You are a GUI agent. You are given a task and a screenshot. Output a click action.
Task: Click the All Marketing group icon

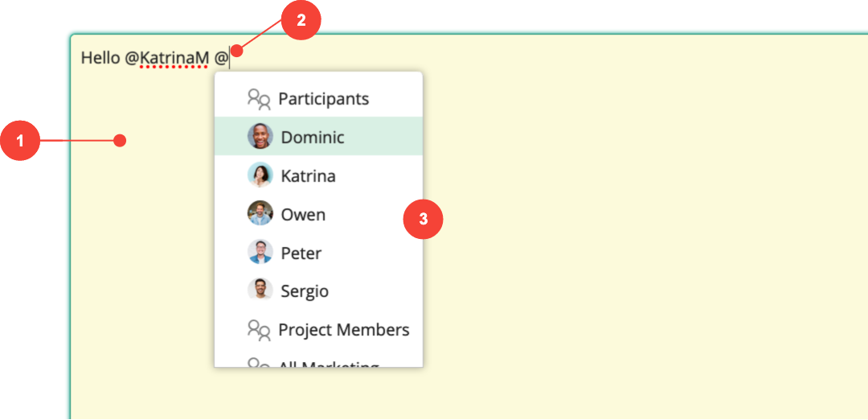click(259, 362)
